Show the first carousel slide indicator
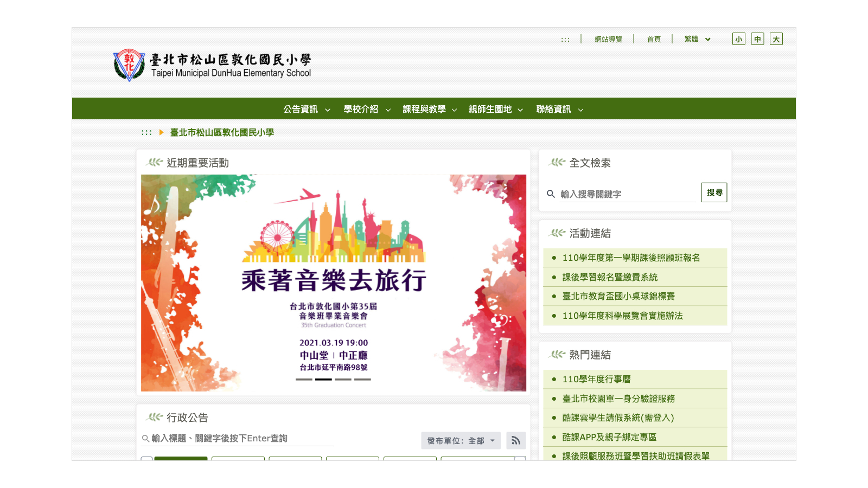The height and width of the screenshot is (488, 868). coord(304,380)
